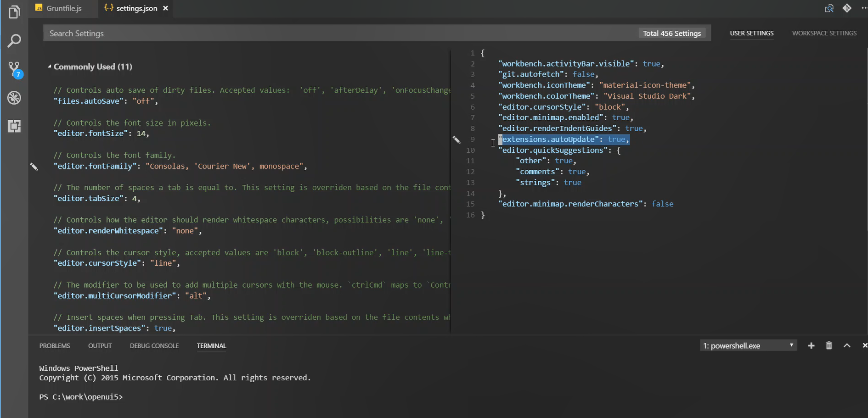
Task: Click the search-preview icon in the editor toolbar
Action: (829, 8)
